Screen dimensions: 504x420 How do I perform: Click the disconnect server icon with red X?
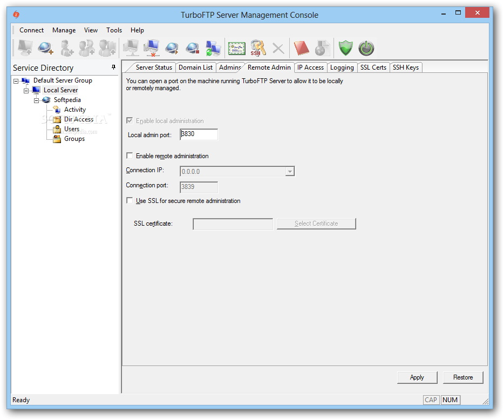[152, 48]
